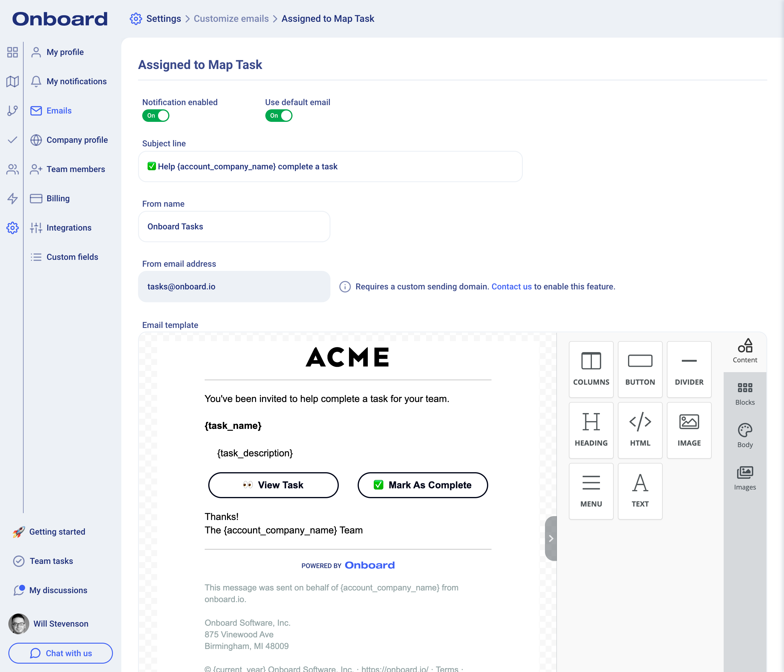This screenshot has height=672, width=784.
Task: Click the gear icon in the breadcrumb
Action: click(136, 19)
